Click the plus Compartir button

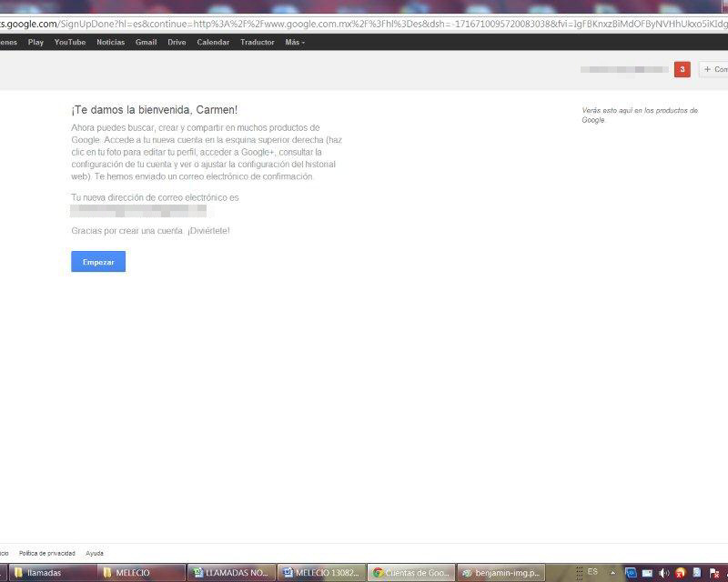[714, 70]
